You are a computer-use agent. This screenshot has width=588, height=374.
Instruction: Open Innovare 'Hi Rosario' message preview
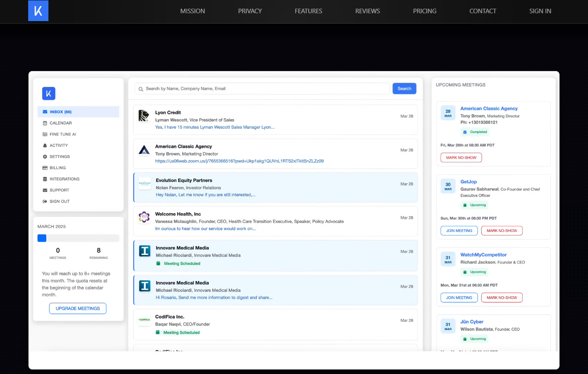point(214,297)
